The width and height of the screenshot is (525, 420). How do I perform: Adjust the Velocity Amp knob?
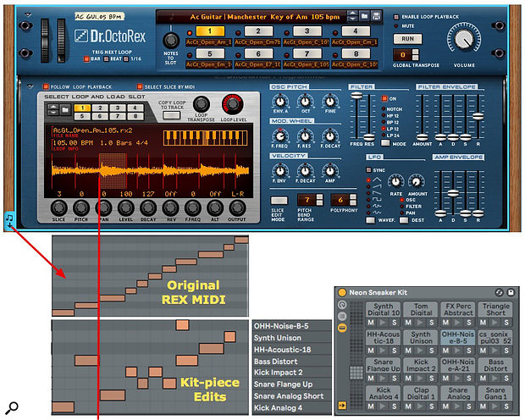click(x=330, y=171)
